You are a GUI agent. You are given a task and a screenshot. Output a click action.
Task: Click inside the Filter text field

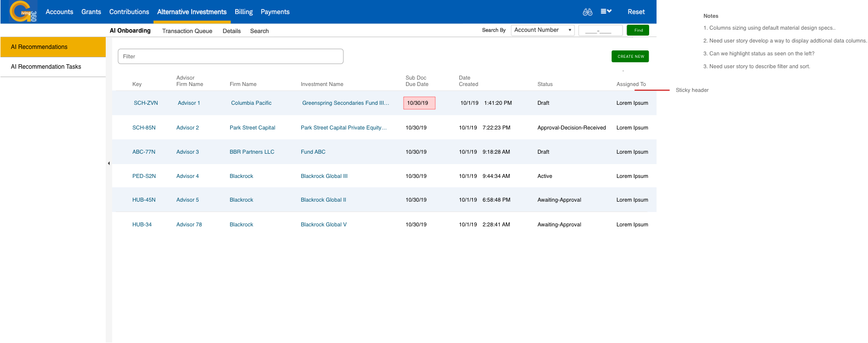point(230,56)
